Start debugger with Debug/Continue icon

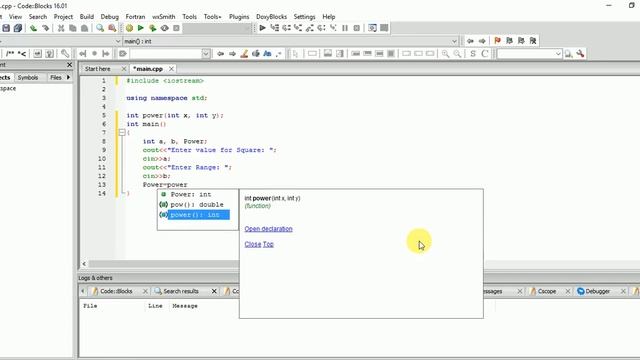262,28
